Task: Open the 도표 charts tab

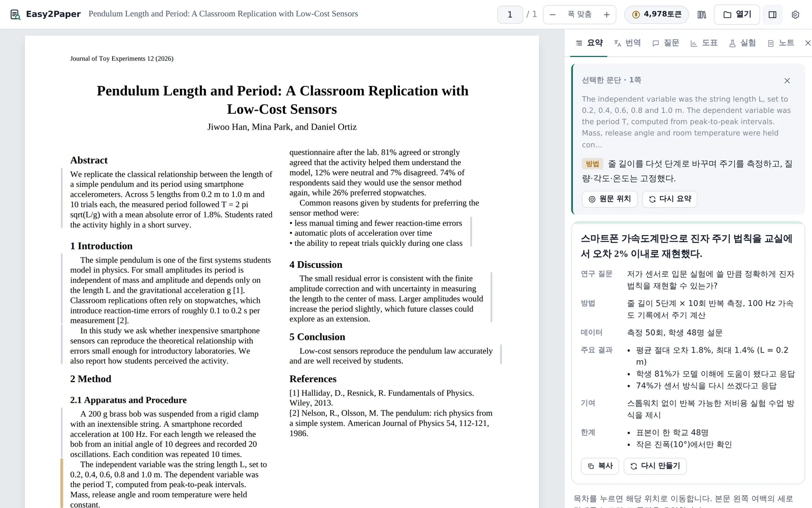Action: [704, 43]
